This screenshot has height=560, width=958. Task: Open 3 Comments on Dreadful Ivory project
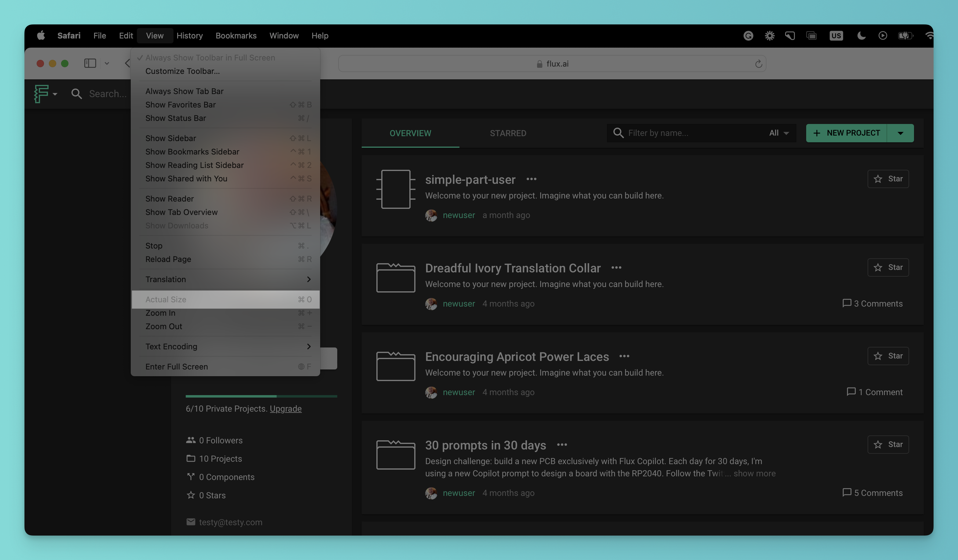click(872, 303)
